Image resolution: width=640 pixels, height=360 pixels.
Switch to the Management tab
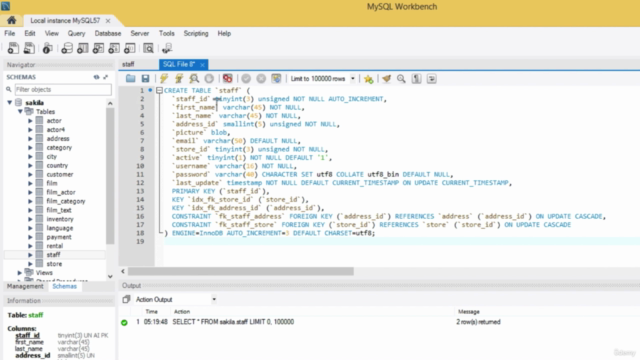(x=25, y=286)
